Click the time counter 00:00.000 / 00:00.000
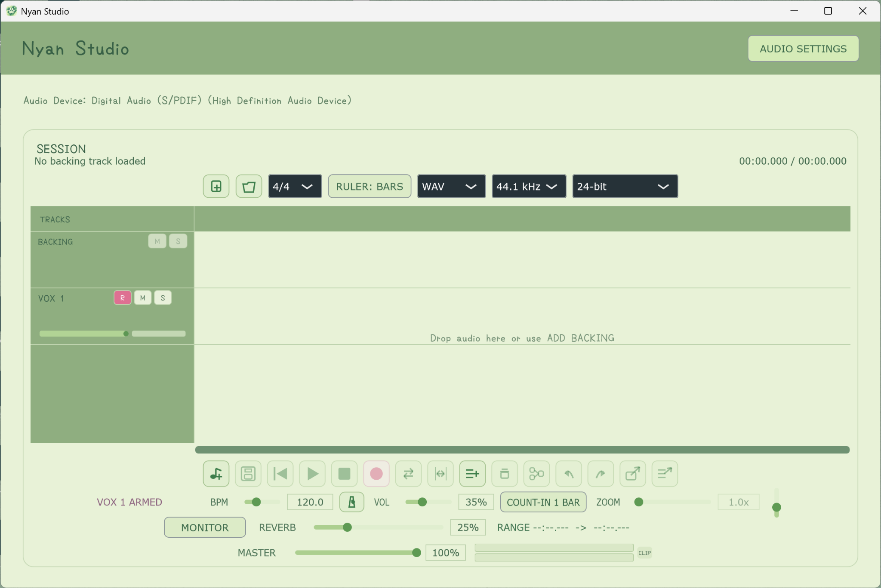This screenshot has width=881, height=588. pos(792,161)
